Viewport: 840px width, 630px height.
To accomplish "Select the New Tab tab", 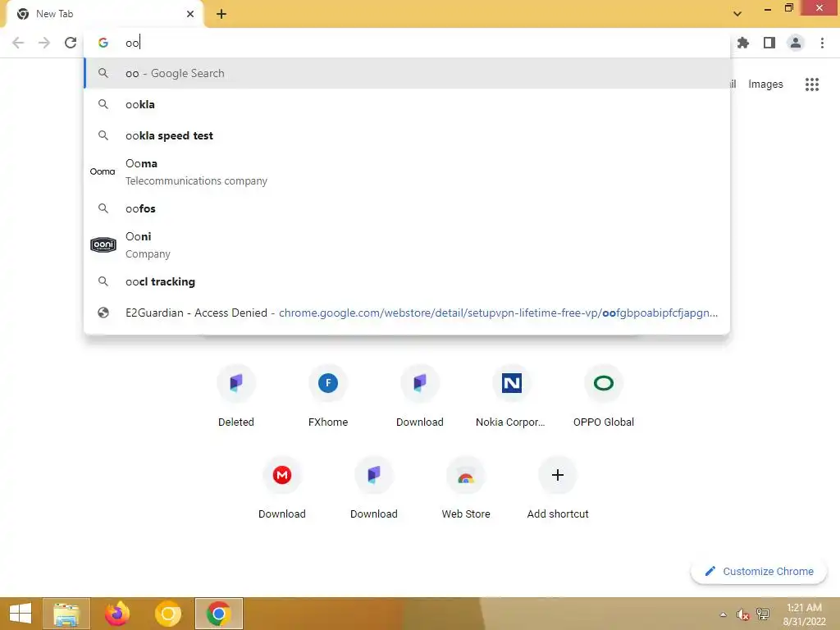I will click(x=105, y=15).
